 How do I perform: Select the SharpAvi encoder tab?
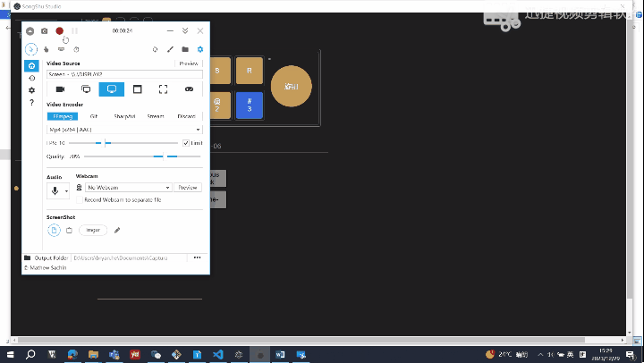(x=124, y=116)
